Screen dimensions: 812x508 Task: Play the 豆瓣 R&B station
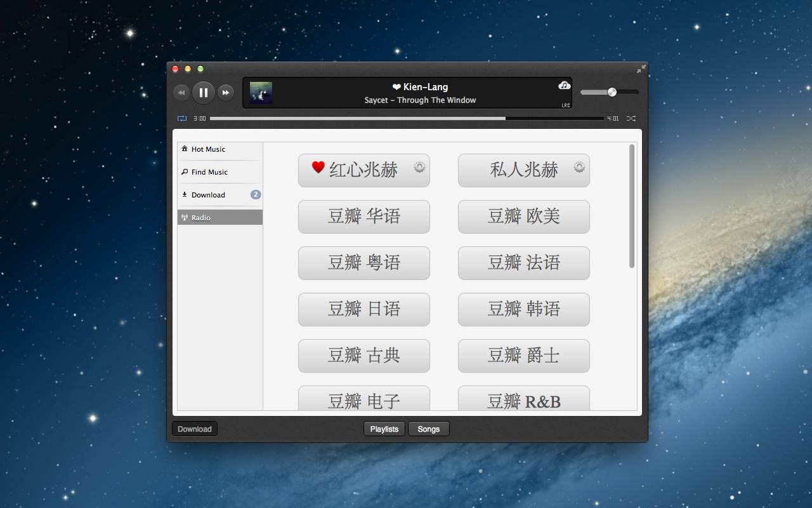click(524, 398)
